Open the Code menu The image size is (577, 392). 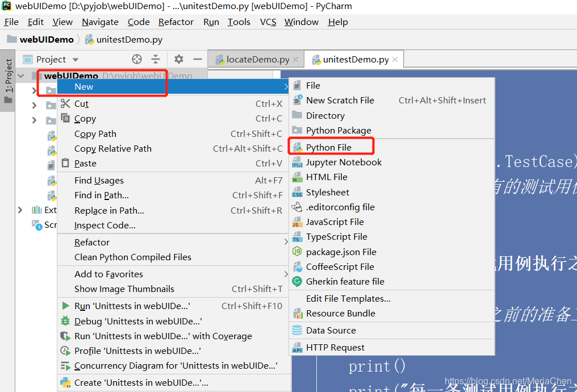[139, 22]
